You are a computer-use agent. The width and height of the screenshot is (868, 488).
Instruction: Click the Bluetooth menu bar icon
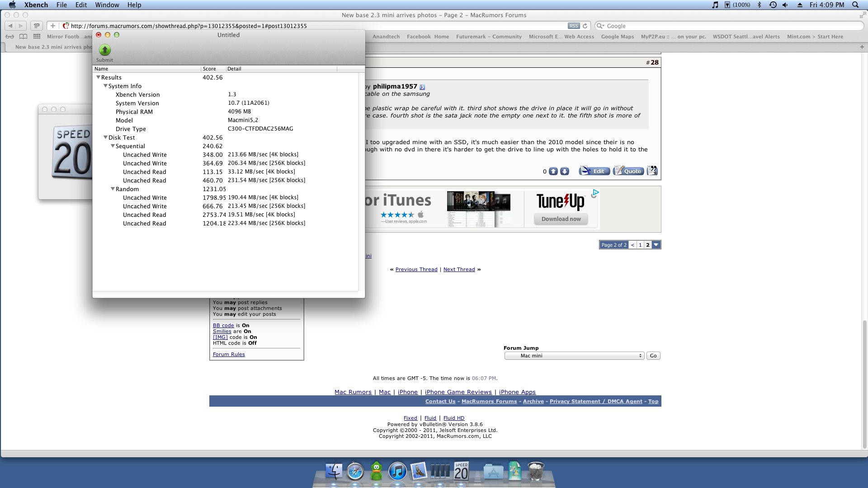click(x=759, y=5)
